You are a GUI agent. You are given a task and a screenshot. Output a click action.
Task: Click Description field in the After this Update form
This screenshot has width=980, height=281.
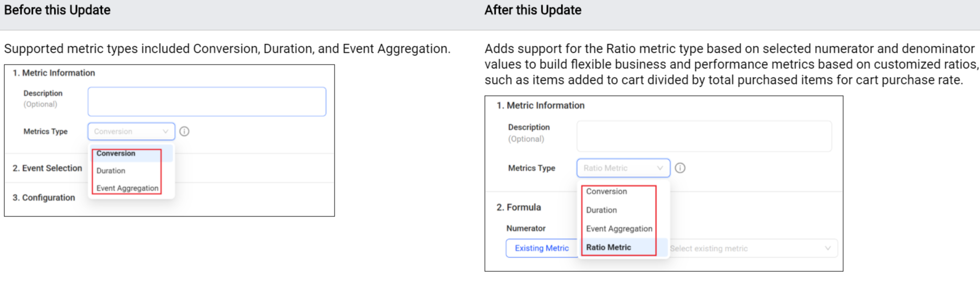tap(704, 136)
